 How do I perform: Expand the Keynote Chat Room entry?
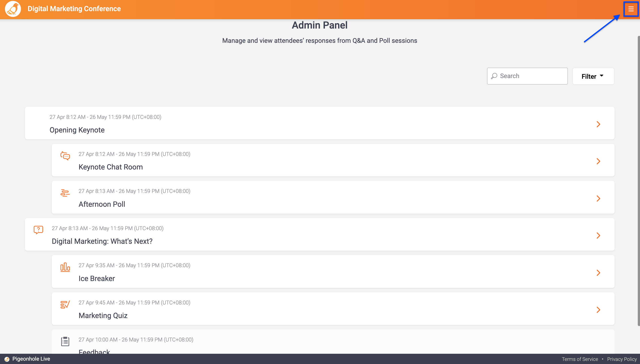[598, 161]
